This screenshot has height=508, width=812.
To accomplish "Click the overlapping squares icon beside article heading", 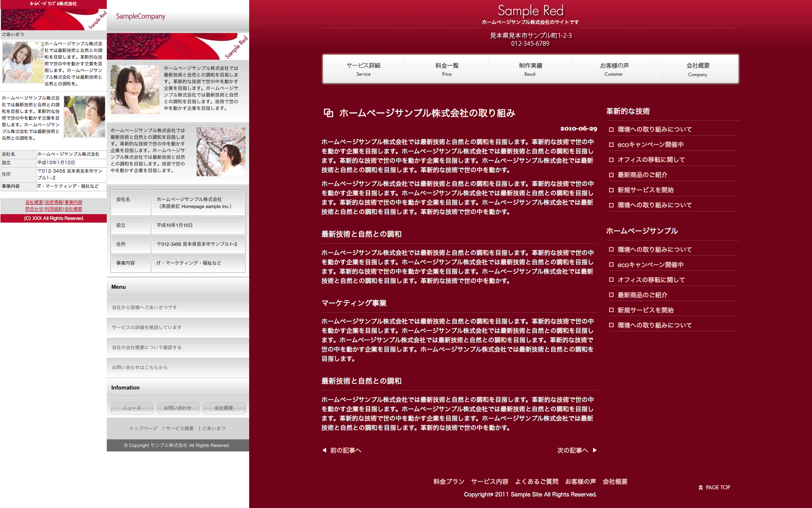I will (328, 113).
